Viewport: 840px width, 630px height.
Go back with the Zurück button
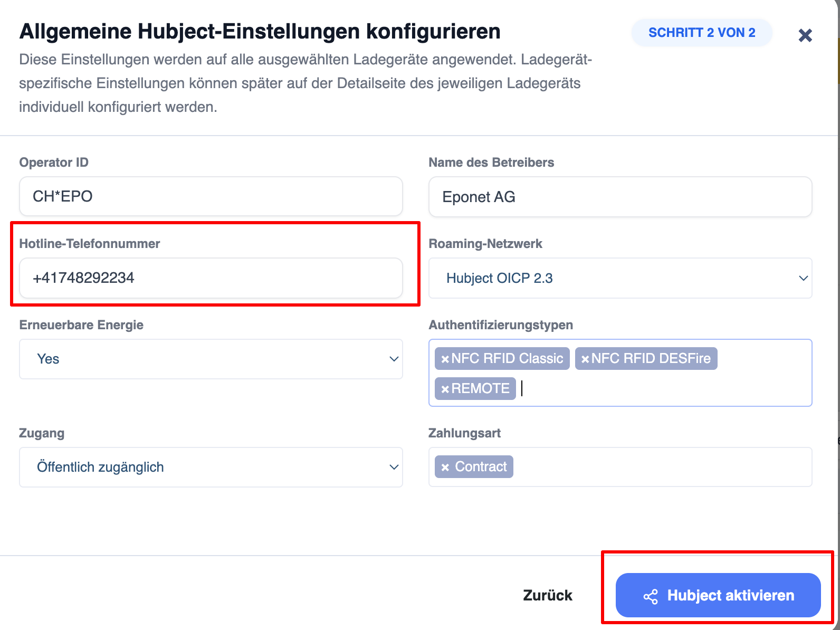(x=548, y=595)
